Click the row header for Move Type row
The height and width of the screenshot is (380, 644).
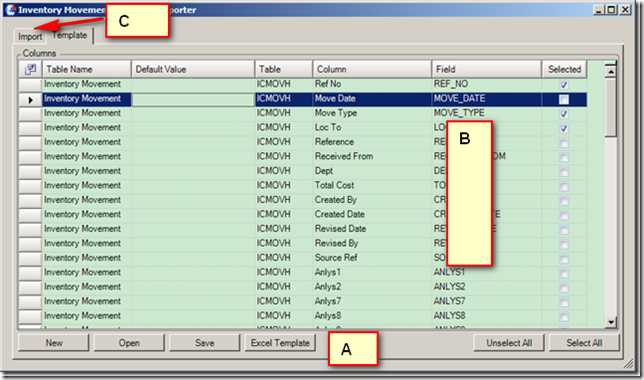(30, 114)
